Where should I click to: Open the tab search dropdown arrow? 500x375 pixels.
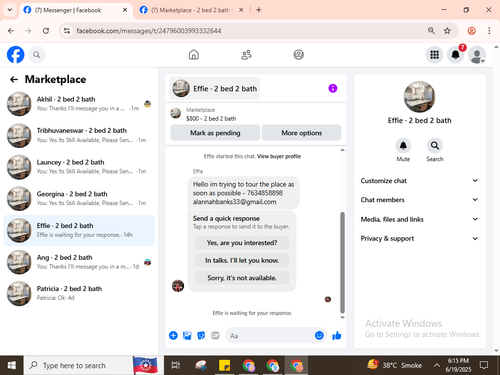(10, 10)
